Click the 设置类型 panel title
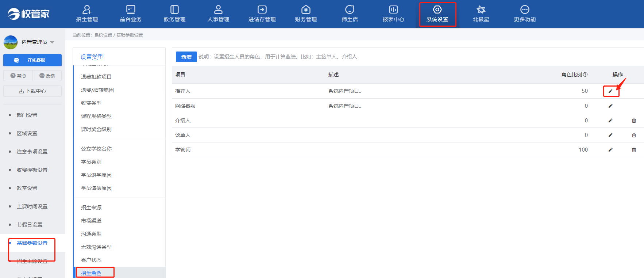The image size is (644, 278). point(92,57)
